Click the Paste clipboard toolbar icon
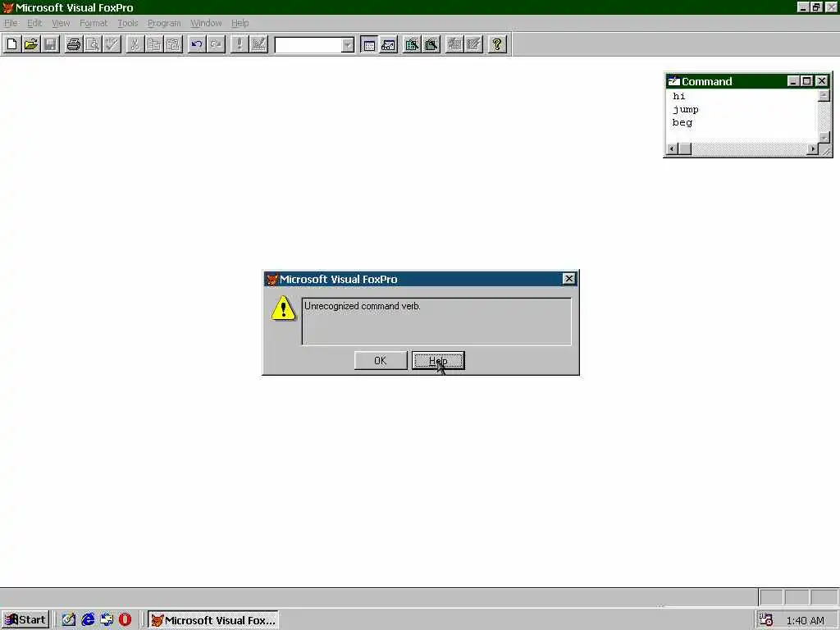 pyautogui.click(x=174, y=44)
